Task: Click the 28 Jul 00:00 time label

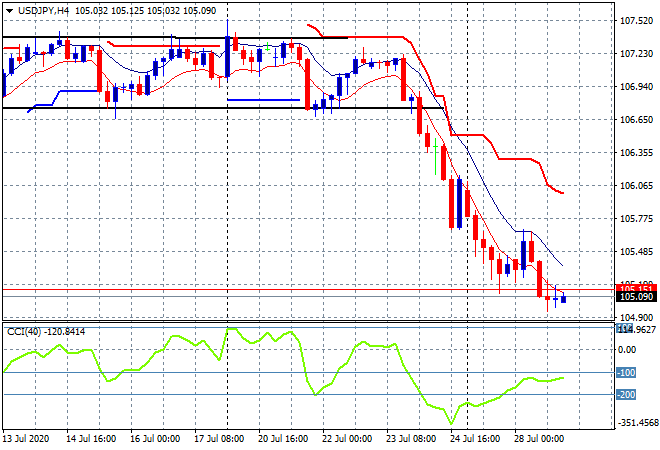Action: coord(539,439)
